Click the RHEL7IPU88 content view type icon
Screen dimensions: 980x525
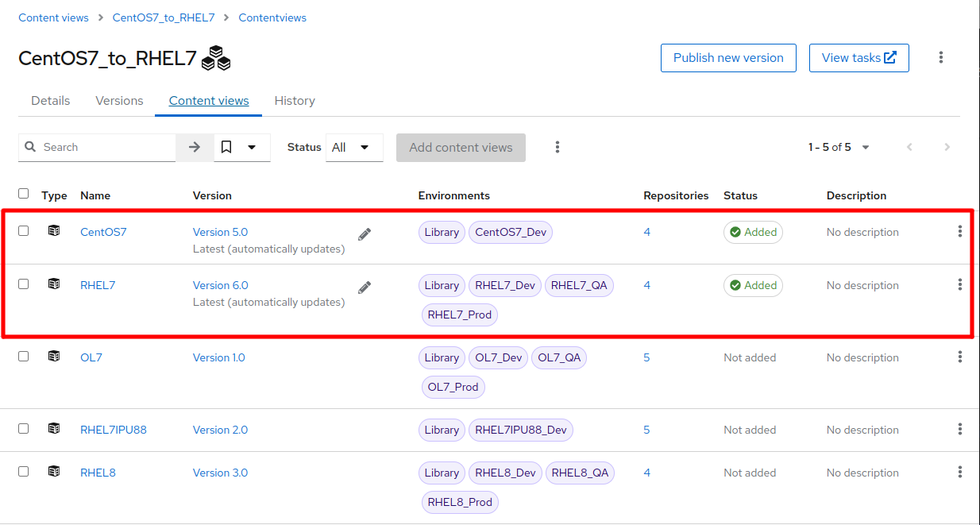coord(54,429)
